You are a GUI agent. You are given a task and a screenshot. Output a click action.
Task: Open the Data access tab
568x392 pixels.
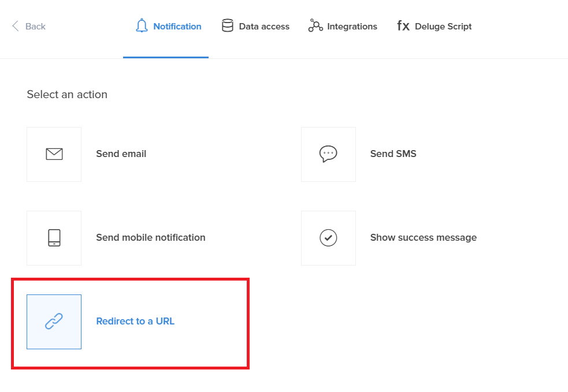click(264, 27)
